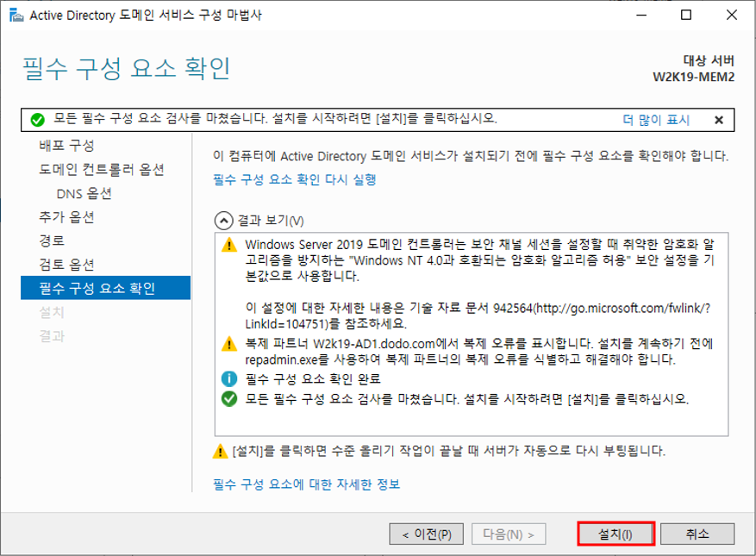Open the 필수 구성 요소에 대한 자세한 정보 link
Viewport: 756px width, 556px height.
(307, 484)
